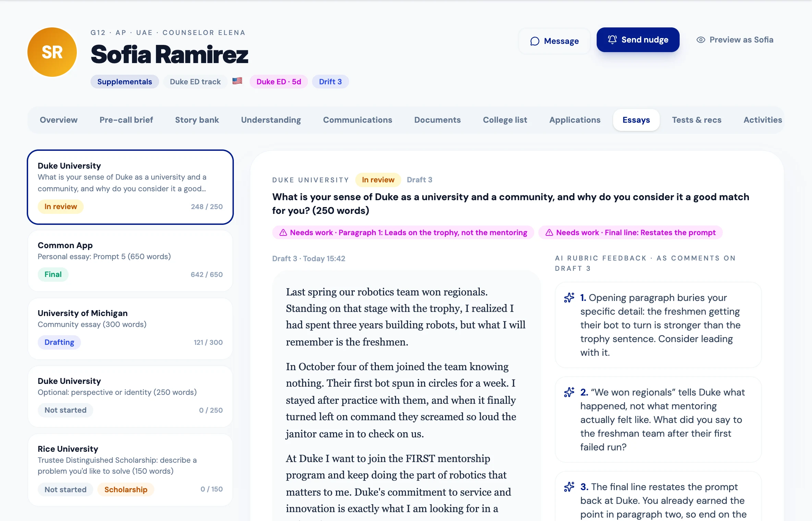
Task: Click the Duke ED · 5d deadline badge
Action: 278,82
